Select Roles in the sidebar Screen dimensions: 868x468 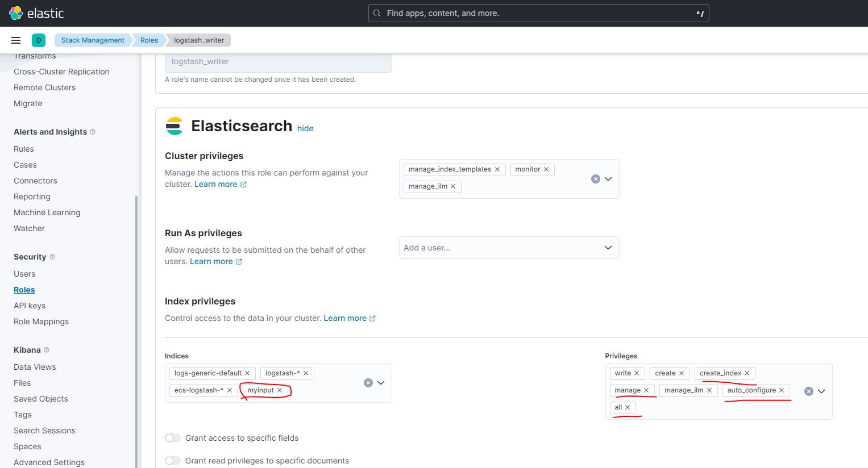click(x=24, y=290)
